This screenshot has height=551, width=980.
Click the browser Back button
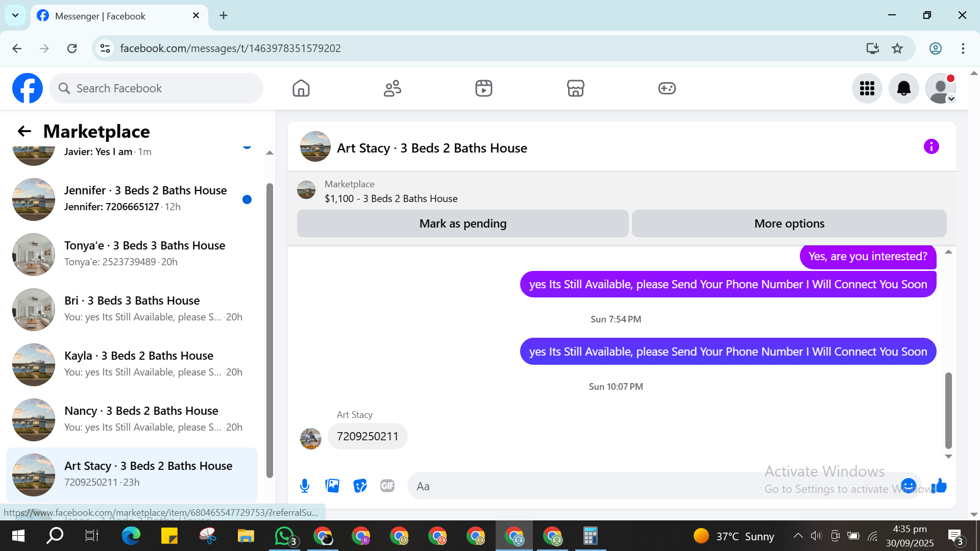point(17,48)
